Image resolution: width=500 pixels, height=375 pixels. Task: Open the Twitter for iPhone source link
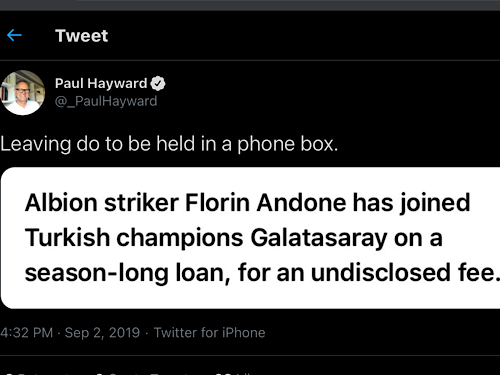(210, 333)
